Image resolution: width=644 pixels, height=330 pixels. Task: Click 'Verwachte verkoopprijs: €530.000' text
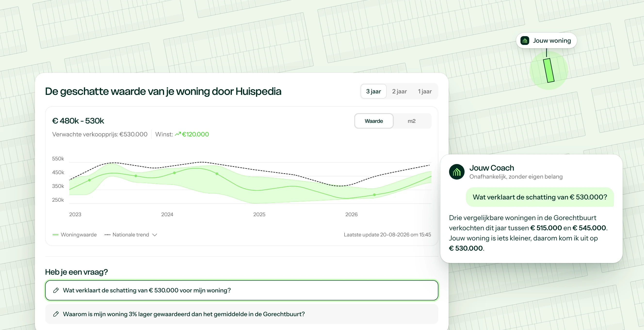100,134
